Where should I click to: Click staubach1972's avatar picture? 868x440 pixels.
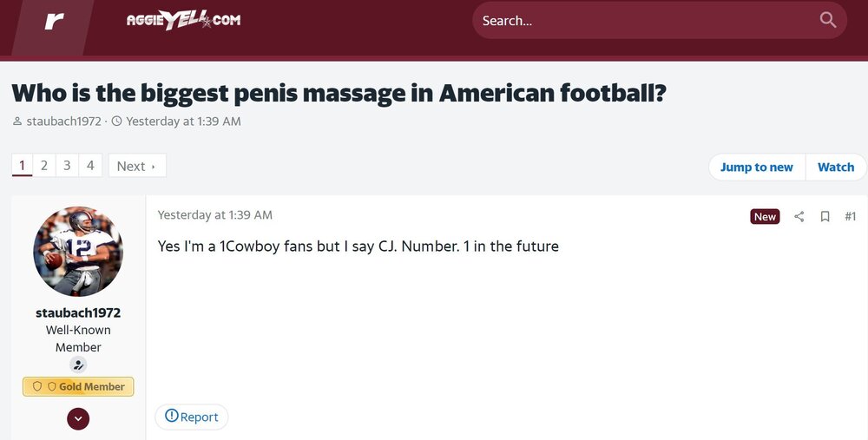click(78, 251)
